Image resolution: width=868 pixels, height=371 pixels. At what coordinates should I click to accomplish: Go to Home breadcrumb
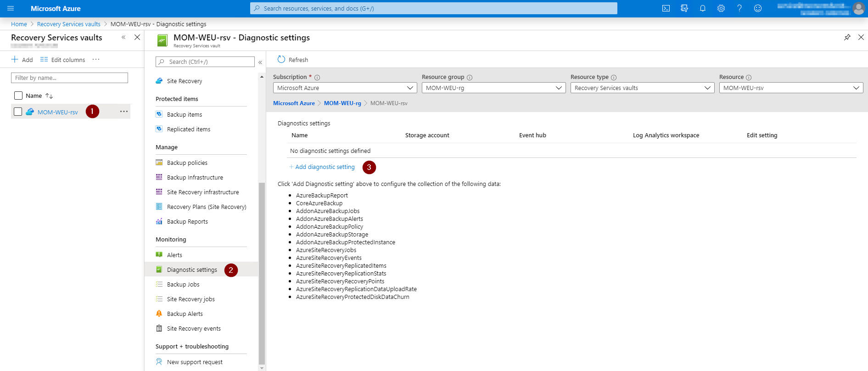click(x=19, y=24)
